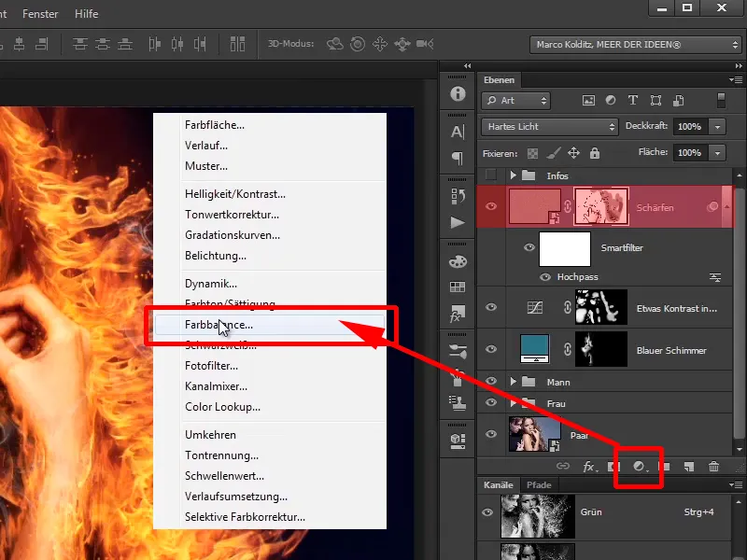The width and height of the screenshot is (747, 560).
Task: Lock image pixels brush icon
Action: click(553, 153)
